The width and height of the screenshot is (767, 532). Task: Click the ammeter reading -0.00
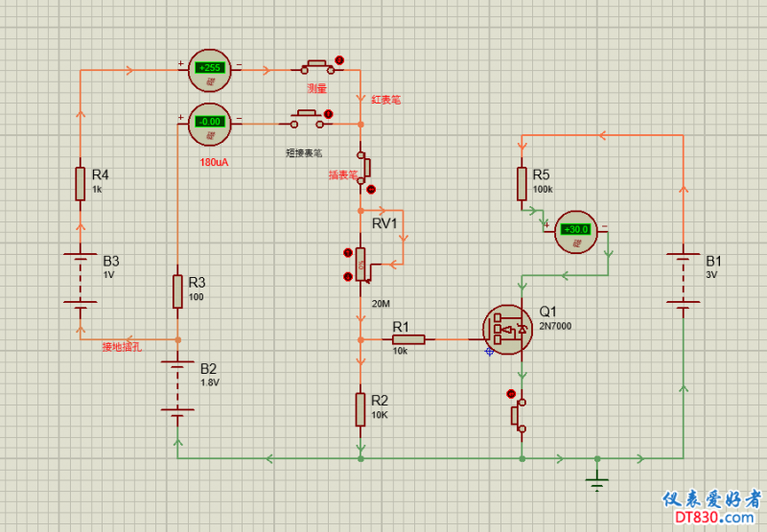pos(209,121)
